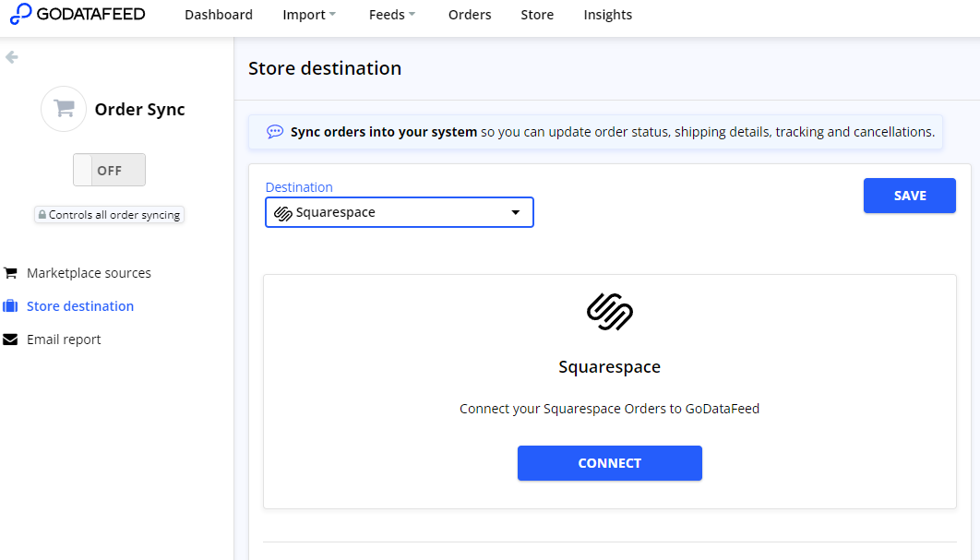Click the Squarespace card title
Image resolution: width=980 pixels, height=560 pixels.
609,367
